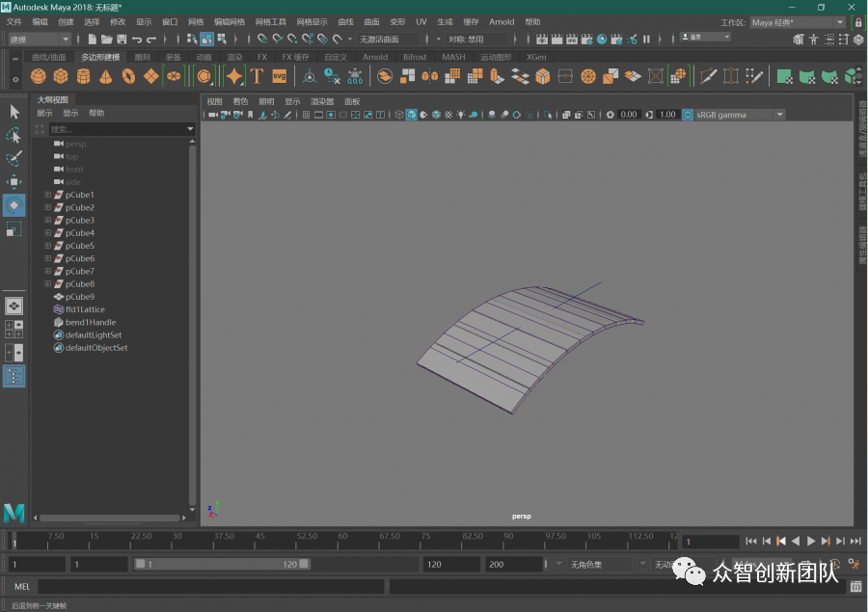Click the undo arrow in the toolbar
The image size is (868, 612).
tap(137, 40)
